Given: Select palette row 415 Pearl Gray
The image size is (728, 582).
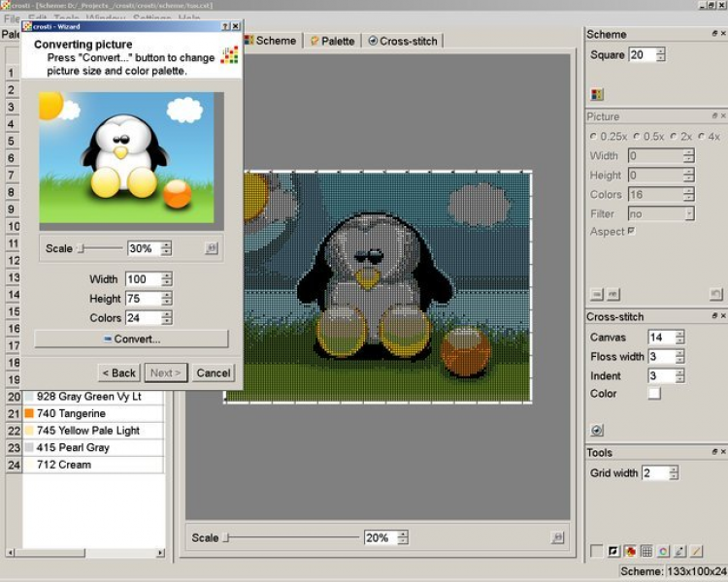Looking at the screenshot, I should [94, 447].
